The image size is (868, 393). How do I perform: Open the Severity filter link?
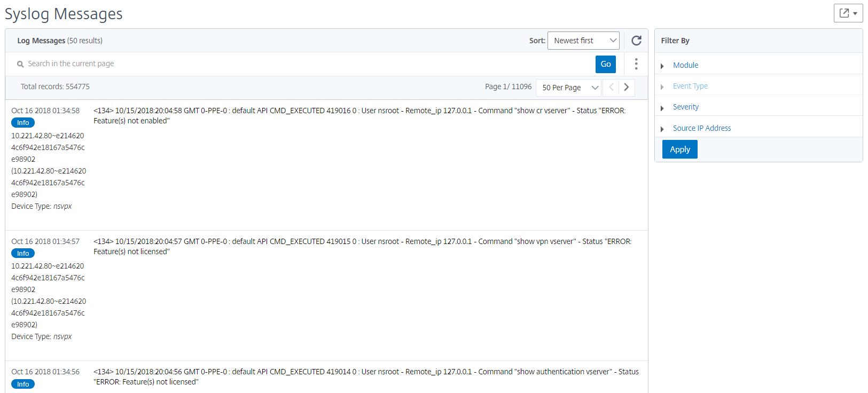pyautogui.click(x=685, y=107)
